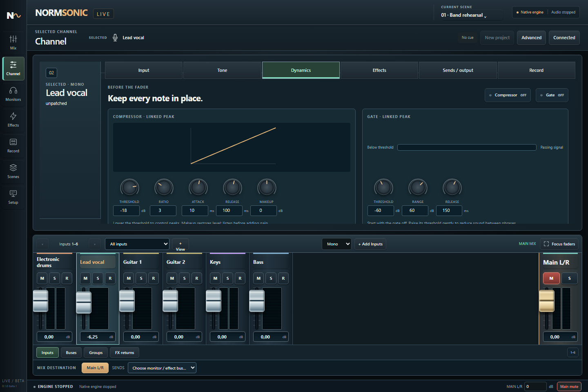The image size is (588, 392).
Task: Select the Channel sidebar icon
Action: point(13,68)
